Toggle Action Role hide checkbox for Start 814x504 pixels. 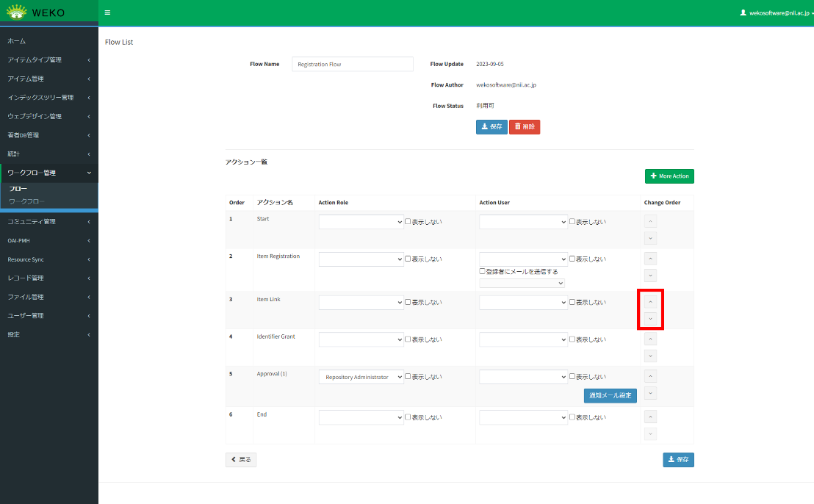(x=408, y=221)
